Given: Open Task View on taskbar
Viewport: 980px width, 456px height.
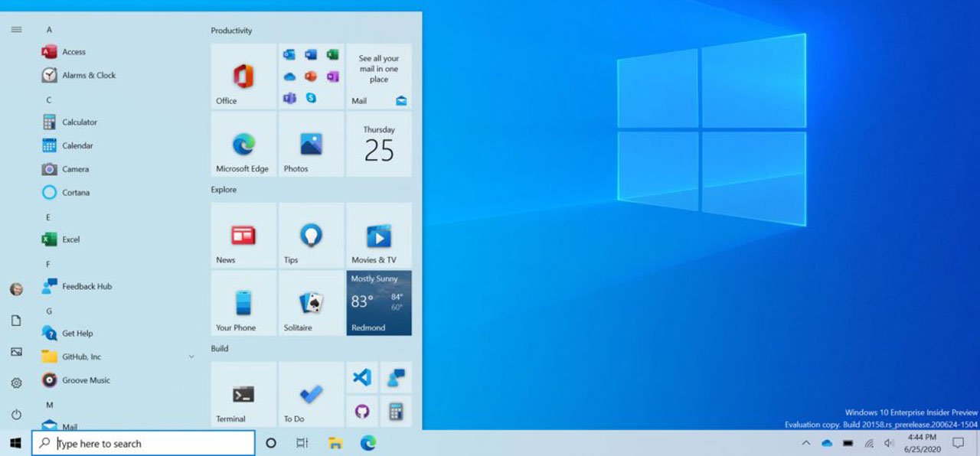Looking at the screenshot, I should [x=302, y=443].
